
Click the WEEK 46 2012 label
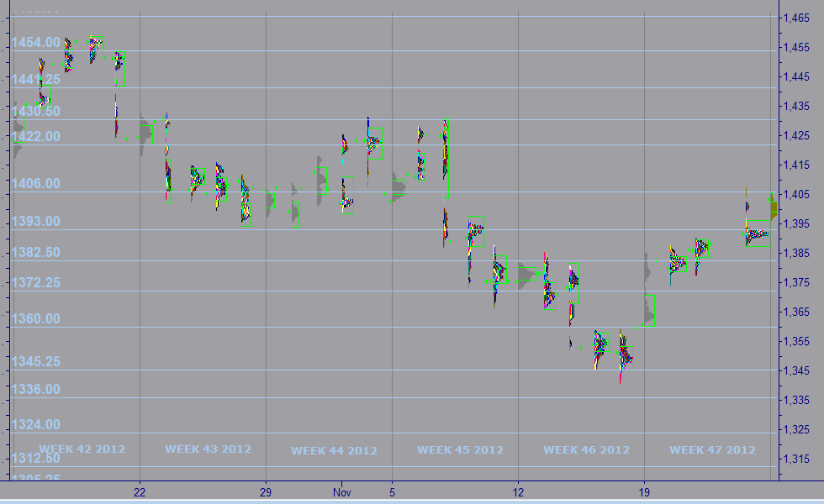pos(586,449)
